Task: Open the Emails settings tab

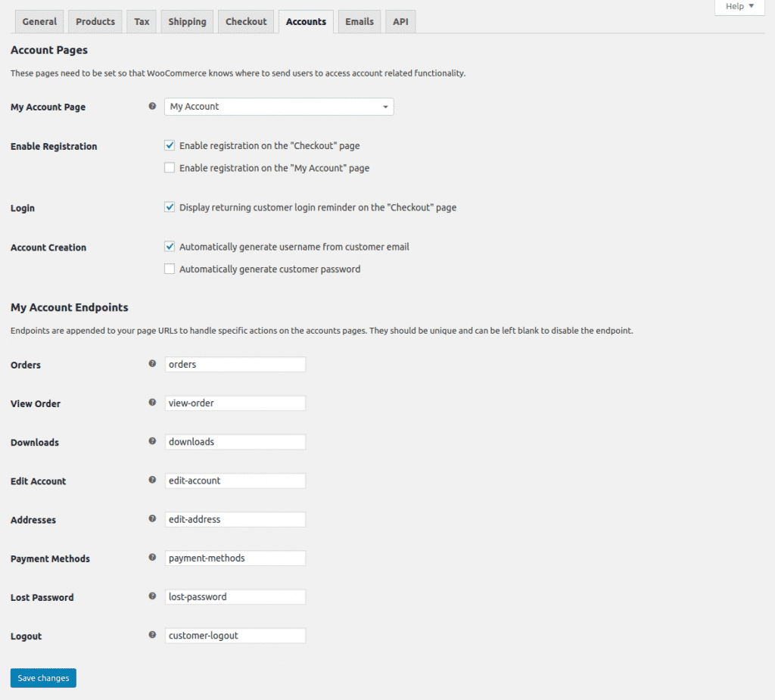Action: tap(359, 22)
